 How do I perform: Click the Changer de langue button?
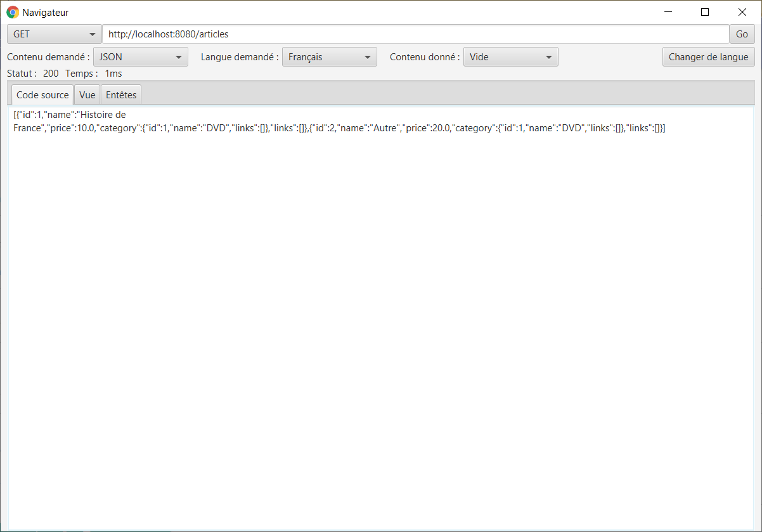tap(708, 57)
